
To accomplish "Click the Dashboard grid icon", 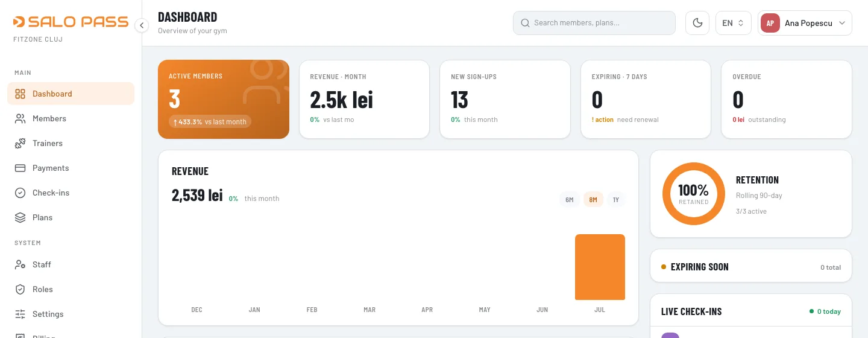I will click(20, 94).
